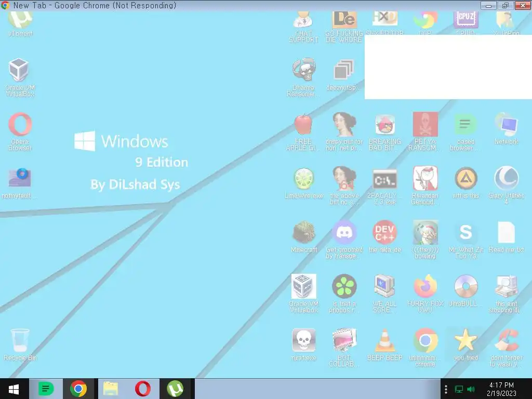Image resolution: width=532 pixels, height=399 pixels.
Task: Minimize the Chrome window
Action: pos(488,5)
